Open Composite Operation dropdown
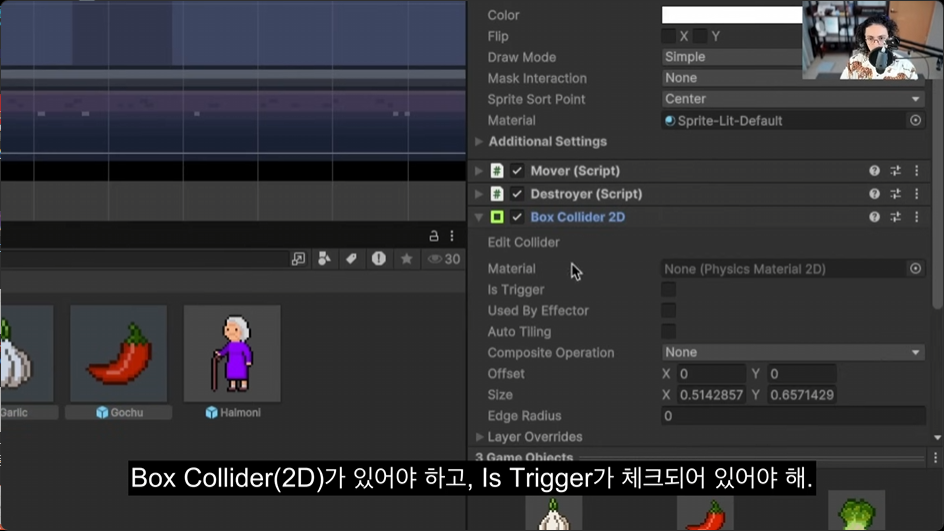This screenshot has width=944, height=531. [793, 352]
